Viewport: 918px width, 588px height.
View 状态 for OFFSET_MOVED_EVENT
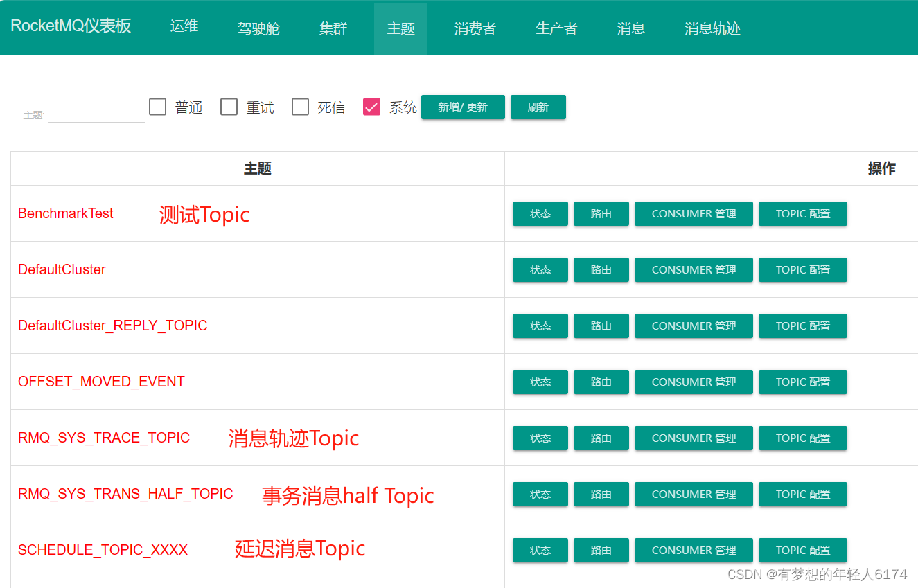click(x=540, y=382)
